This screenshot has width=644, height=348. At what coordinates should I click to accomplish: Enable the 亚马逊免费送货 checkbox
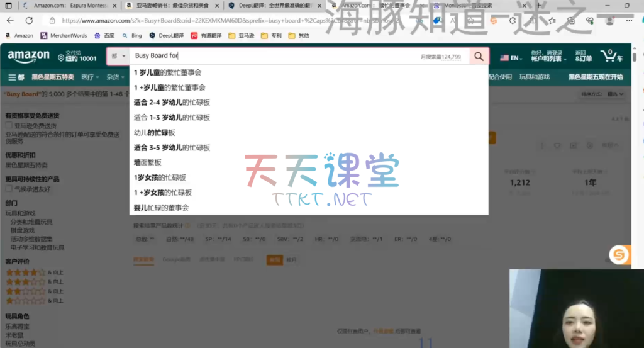point(9,125)
